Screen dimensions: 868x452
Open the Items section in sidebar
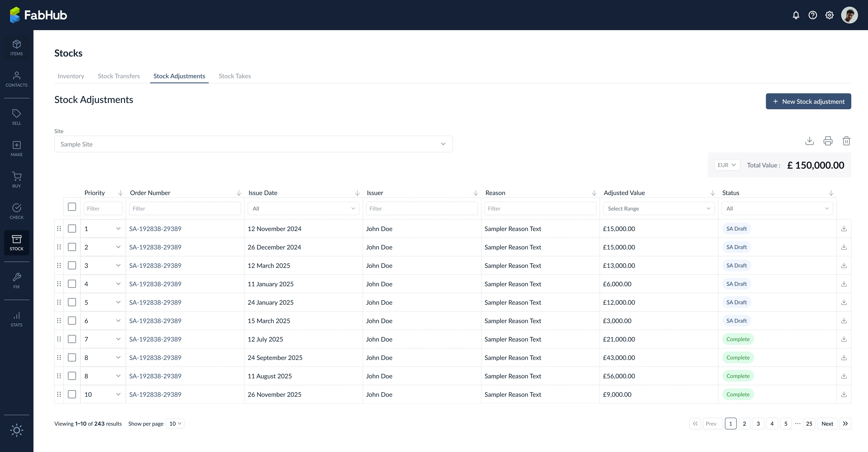pyautogui.click(x=17, y=48)
